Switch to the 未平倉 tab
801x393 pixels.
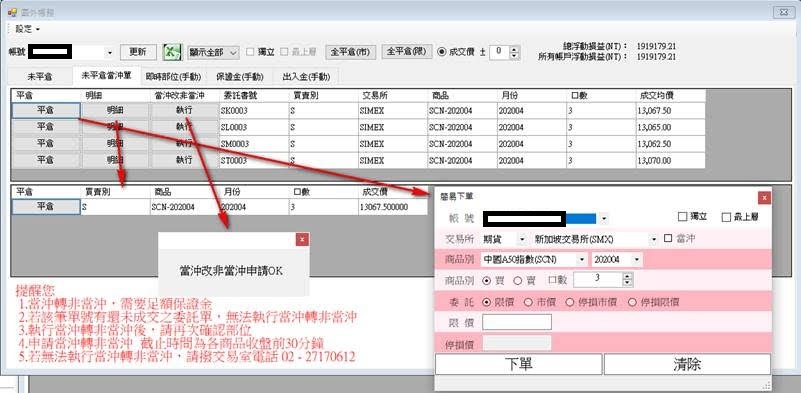[40, 77]
